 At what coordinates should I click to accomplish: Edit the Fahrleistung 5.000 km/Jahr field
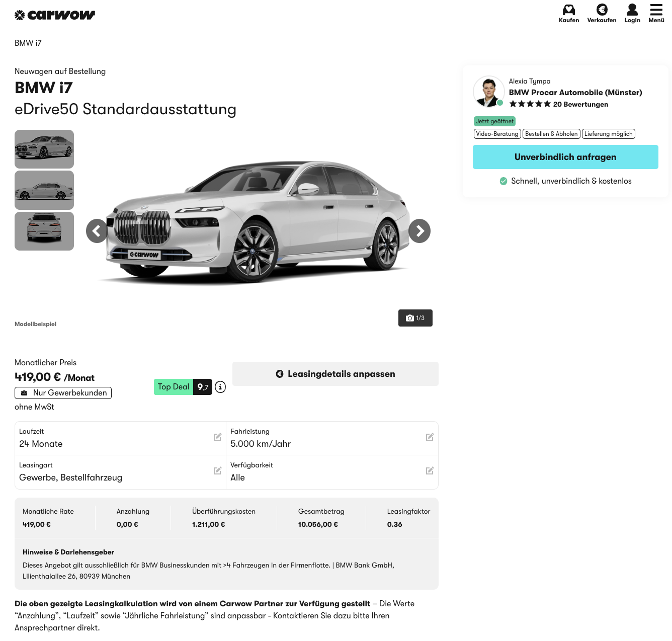[x=430, y=437]
